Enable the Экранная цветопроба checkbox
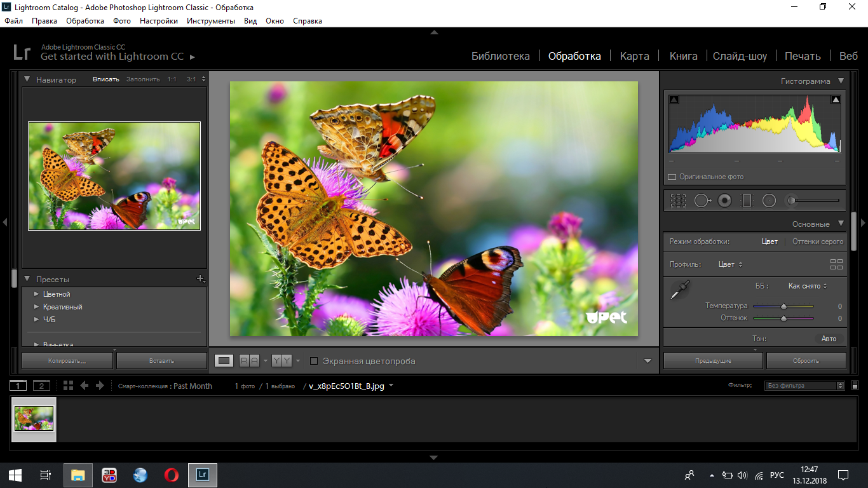The width and height of the screenshot is (868, 488). click(x=314, y=361)
